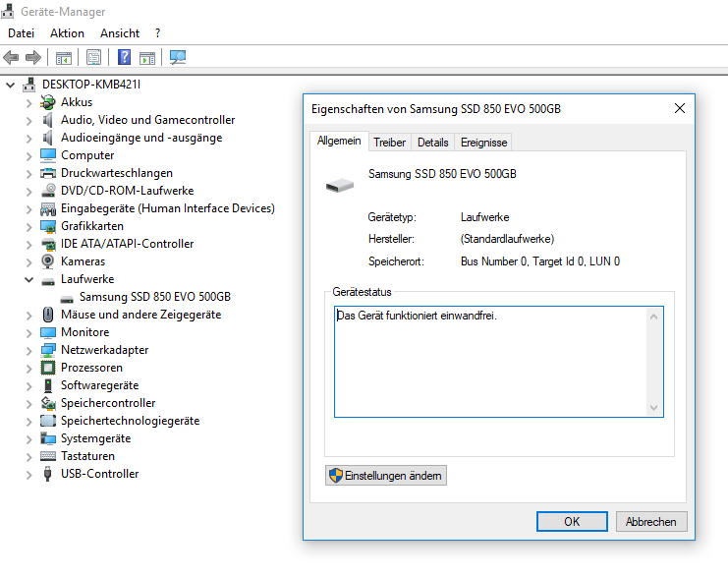Open the Properties toolbar icon
Viewport: 728px width, 578px height.
click(93, 58)
